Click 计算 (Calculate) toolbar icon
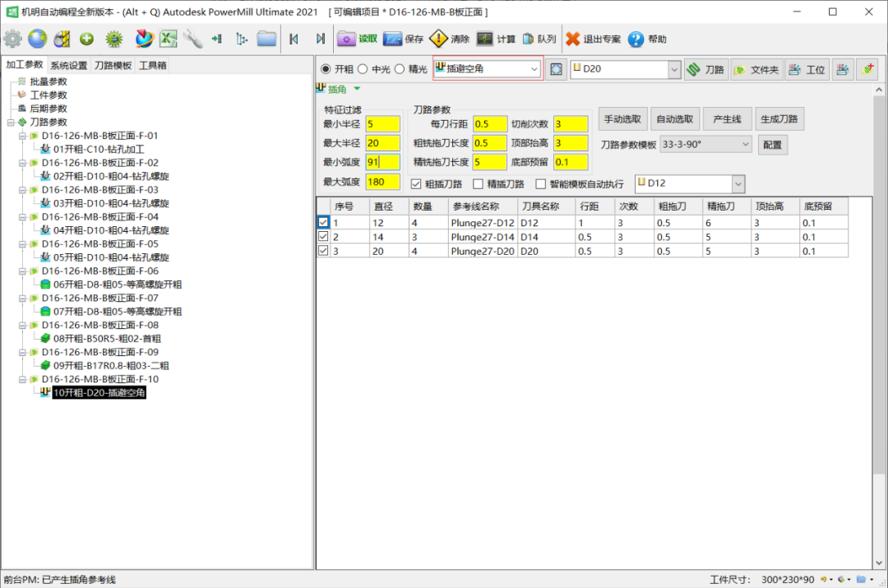The width and height of the screenshot is (888, 588). coord(496,39)
